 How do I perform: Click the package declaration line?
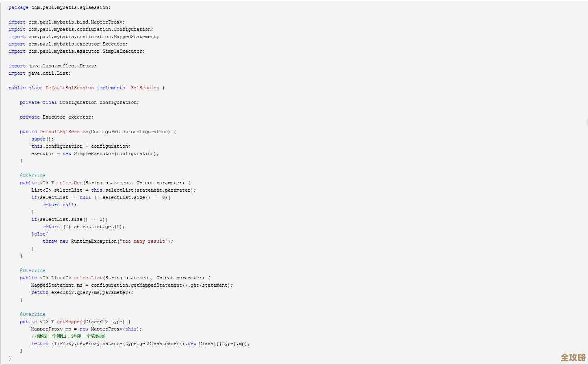[59, 7]
